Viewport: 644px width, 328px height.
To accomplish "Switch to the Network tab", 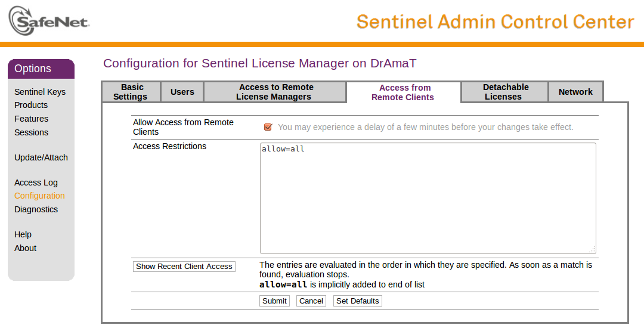I will tap(575, 92).
